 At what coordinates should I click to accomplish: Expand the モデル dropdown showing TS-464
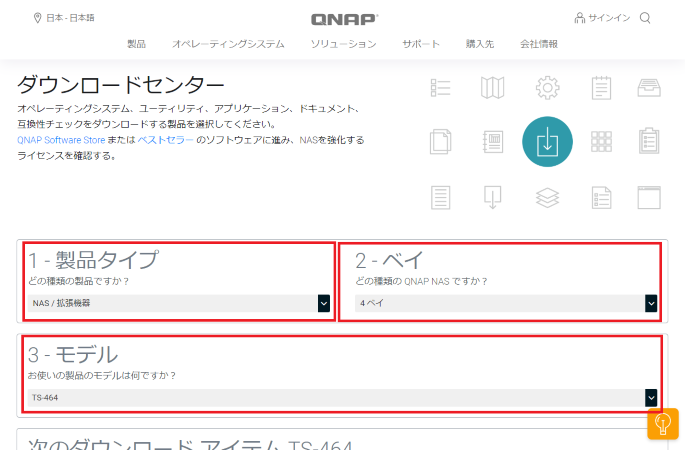[x=342, y=398]
